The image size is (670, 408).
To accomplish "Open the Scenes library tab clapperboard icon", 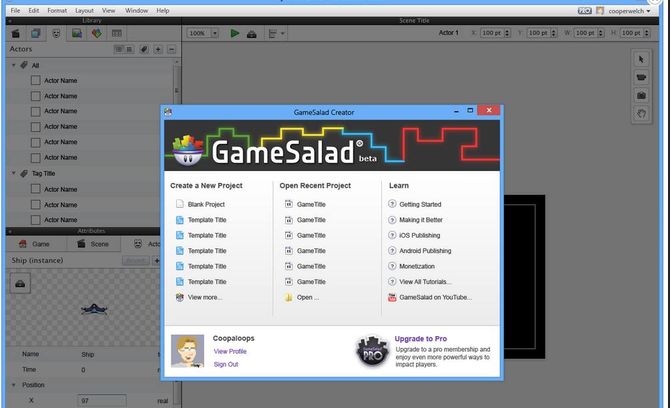I will 15,33.
